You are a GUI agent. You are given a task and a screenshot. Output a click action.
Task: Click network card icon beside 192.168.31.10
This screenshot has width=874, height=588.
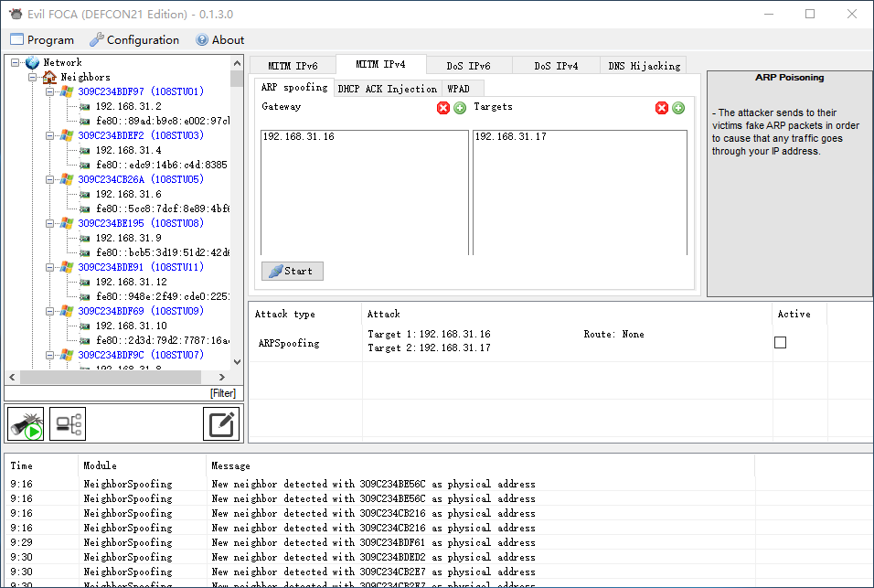85,326
